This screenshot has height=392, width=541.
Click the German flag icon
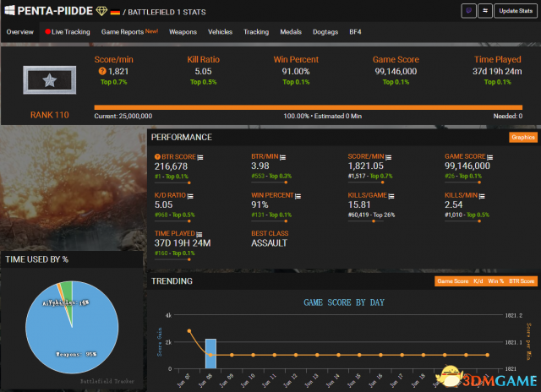click(x=115, y=12)
